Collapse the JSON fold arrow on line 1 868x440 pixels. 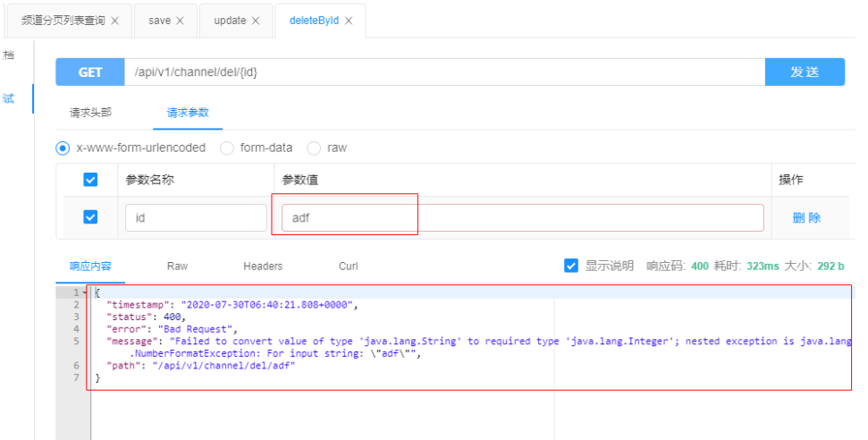[85, 292]
